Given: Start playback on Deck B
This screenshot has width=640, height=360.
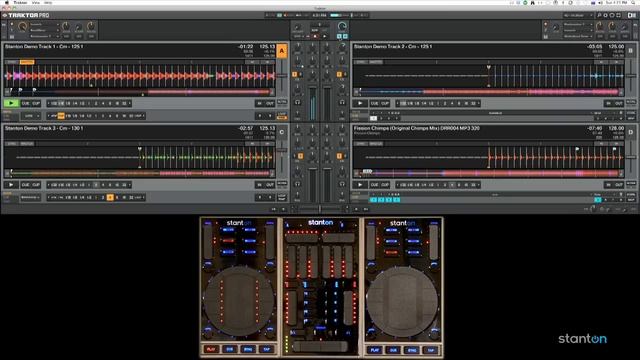Looking at the screenshot, I should click(360, 103).
